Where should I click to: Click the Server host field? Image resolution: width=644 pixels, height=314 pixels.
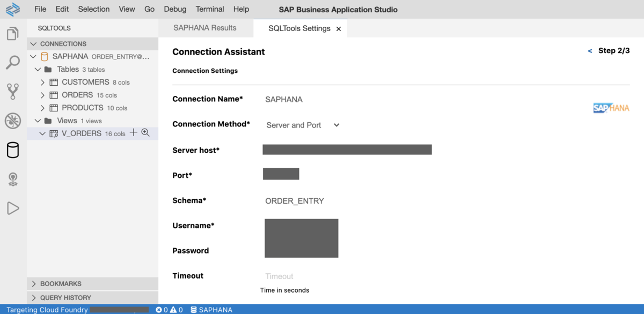[347, 149]
